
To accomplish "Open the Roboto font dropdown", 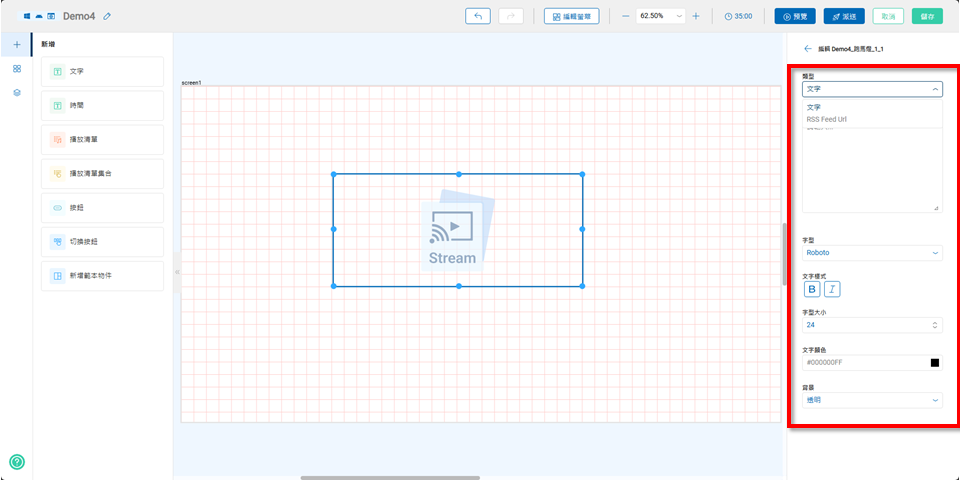I will [x=872, y=253].
